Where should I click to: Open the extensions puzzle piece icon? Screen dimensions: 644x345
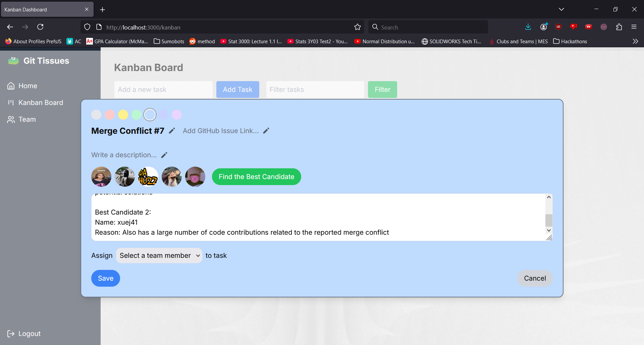[619, 27]
